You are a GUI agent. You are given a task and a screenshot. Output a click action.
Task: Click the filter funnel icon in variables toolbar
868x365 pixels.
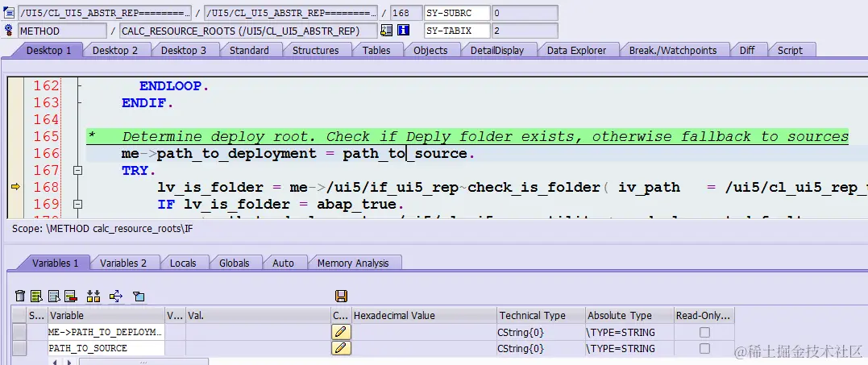tap(139, 297)
